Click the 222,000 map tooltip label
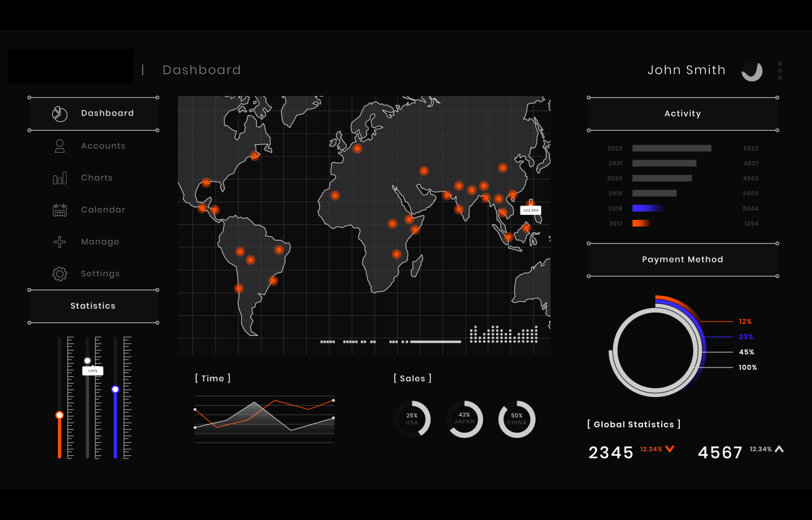Image resolution: width=812 pixels, height=520 pixels. [x=530, y=210]
